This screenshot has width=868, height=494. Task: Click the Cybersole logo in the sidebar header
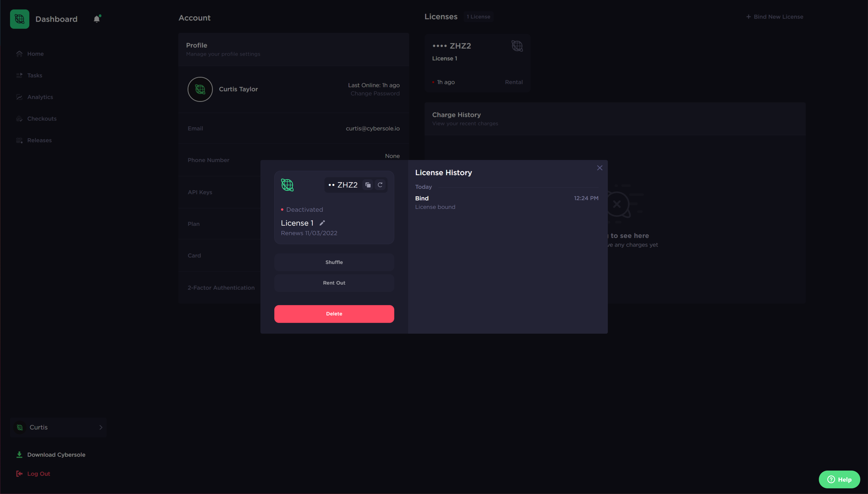pyautogui.click(x=20, y=19)
